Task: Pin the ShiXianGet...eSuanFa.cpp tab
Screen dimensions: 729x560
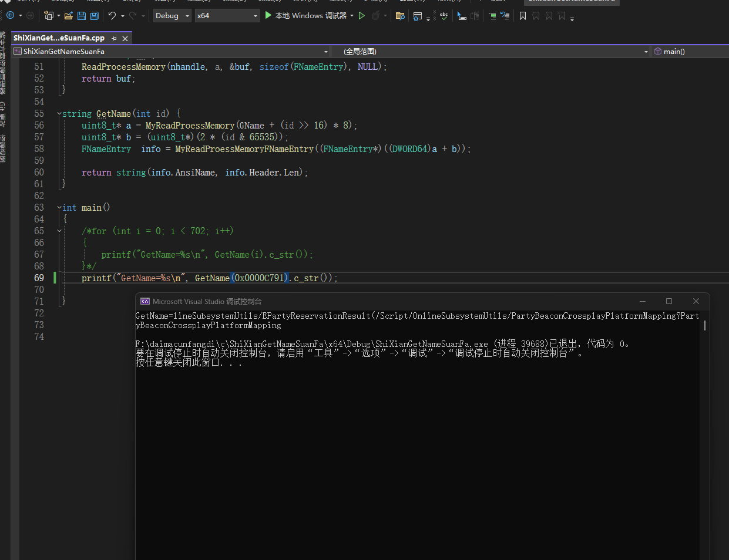Action: pyautogui.click(x=115, y=38)
